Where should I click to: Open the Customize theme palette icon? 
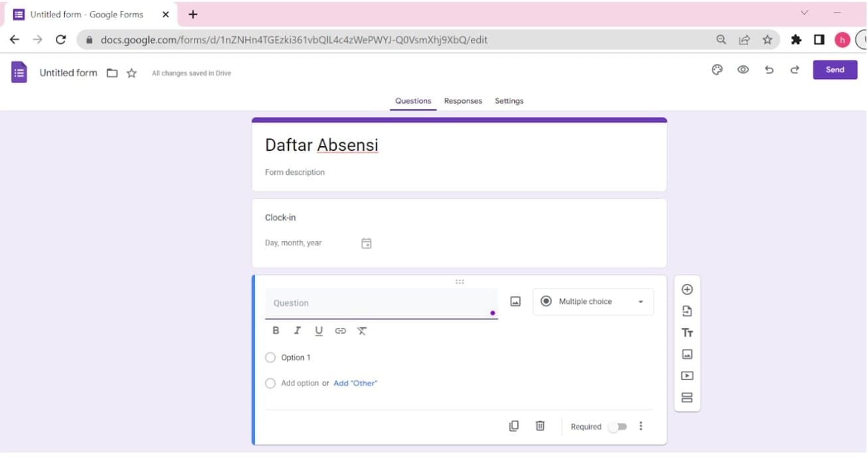[x=717, y=69]
